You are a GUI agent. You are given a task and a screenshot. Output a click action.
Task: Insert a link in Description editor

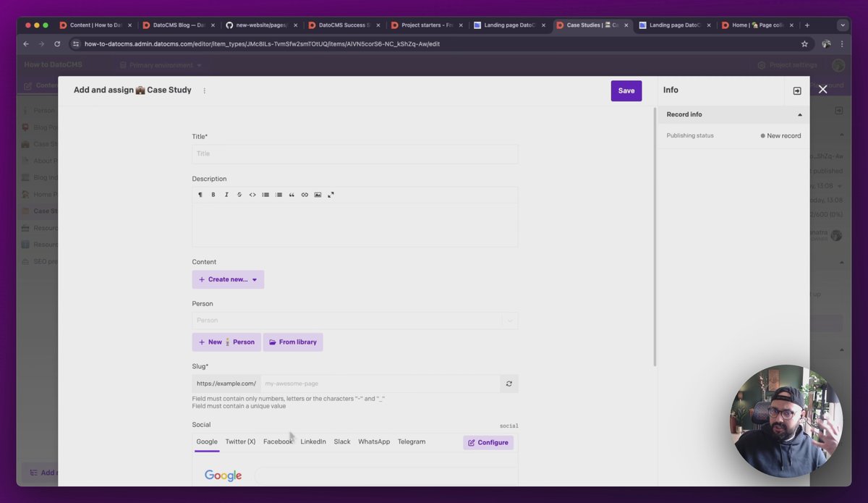305,195
